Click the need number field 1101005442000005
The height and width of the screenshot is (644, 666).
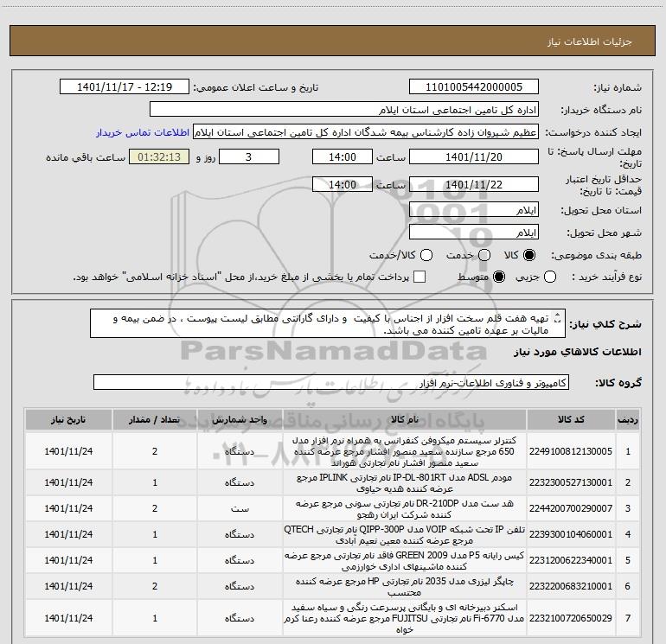coord(474,87)
